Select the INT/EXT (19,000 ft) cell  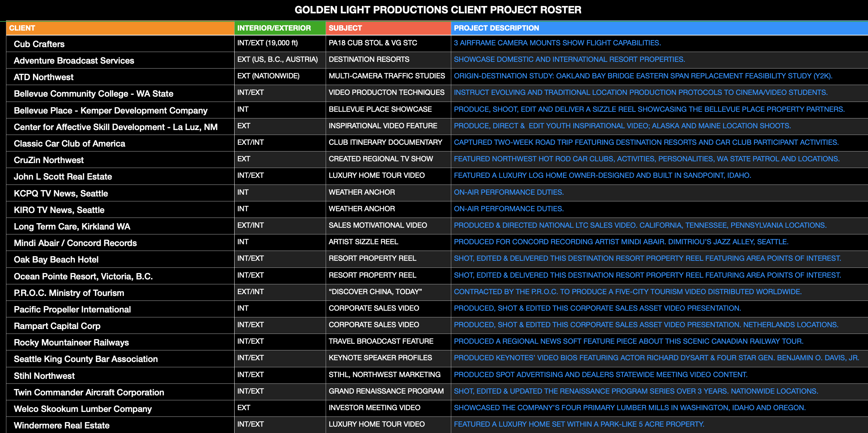pyautogui.click(x=267, y=43)
